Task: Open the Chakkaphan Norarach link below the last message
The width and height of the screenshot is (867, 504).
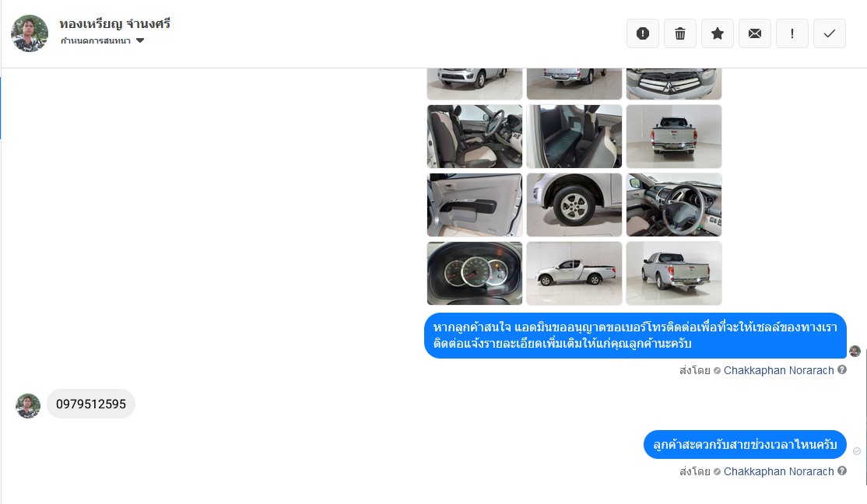Action: (778, 471)
